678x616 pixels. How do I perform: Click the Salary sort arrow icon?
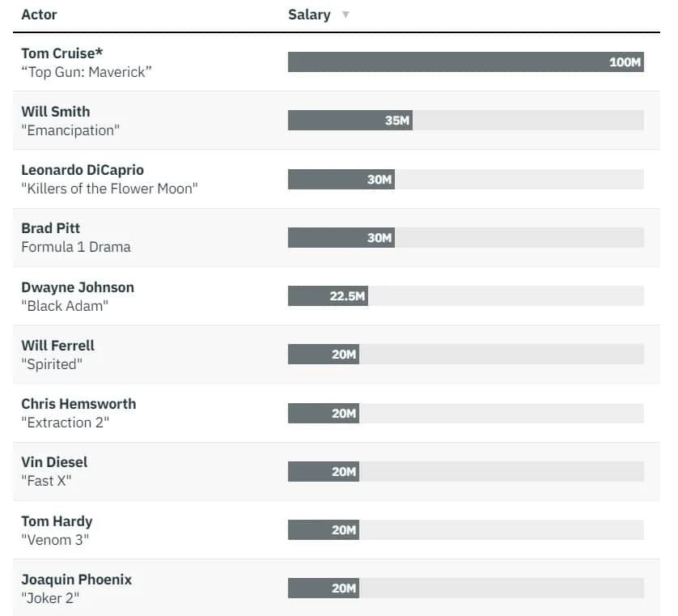[x=345, y=15]
